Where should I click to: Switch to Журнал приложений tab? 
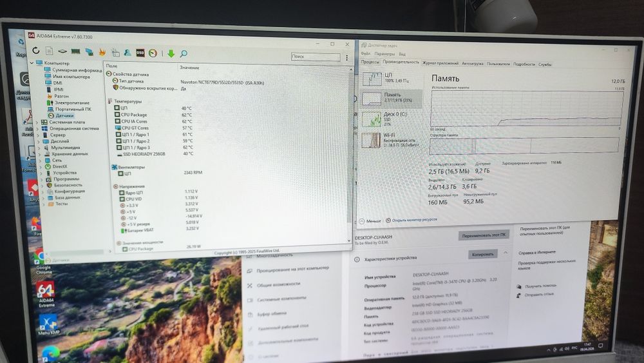click(x=440, y=63)
